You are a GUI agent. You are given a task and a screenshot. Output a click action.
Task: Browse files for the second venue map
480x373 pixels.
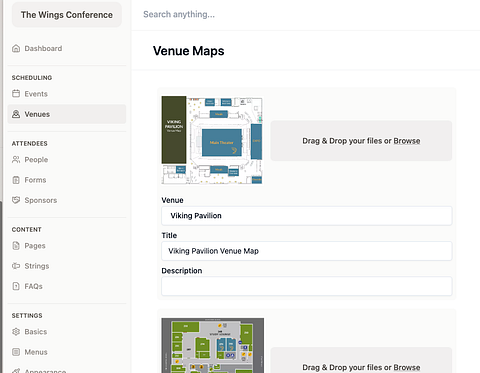click(407, 367)
